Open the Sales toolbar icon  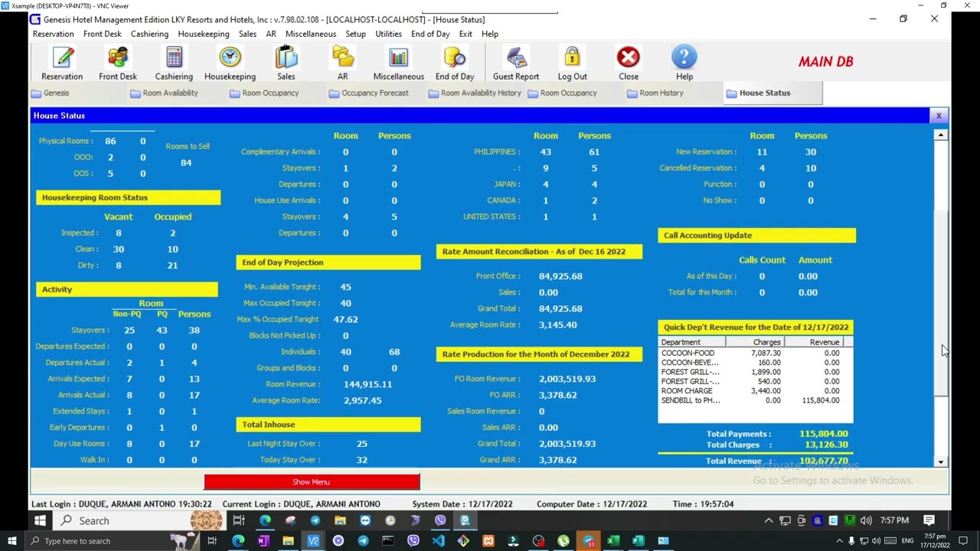coord(286,64)
